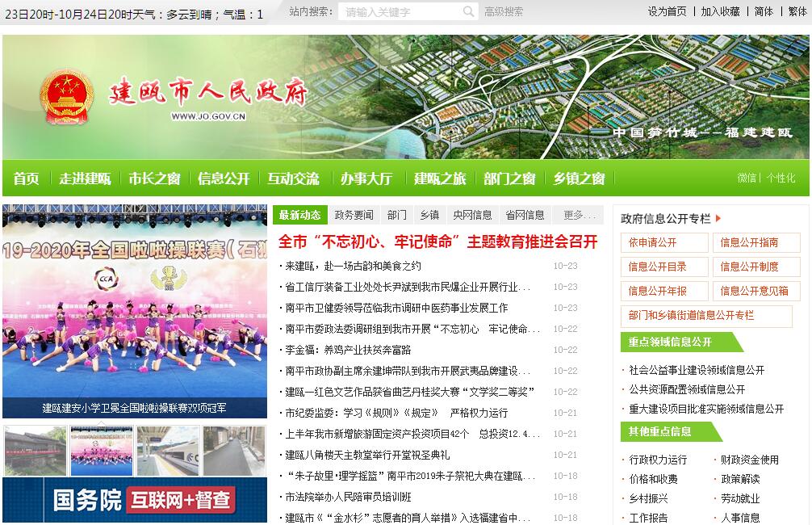Click the 微信 link in navigation bar

(747, 178)
